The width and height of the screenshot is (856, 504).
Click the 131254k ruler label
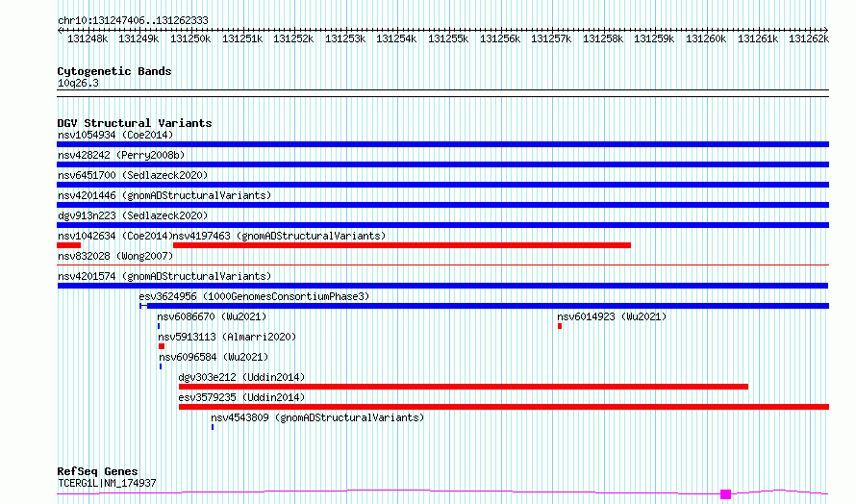click(396, 38)
